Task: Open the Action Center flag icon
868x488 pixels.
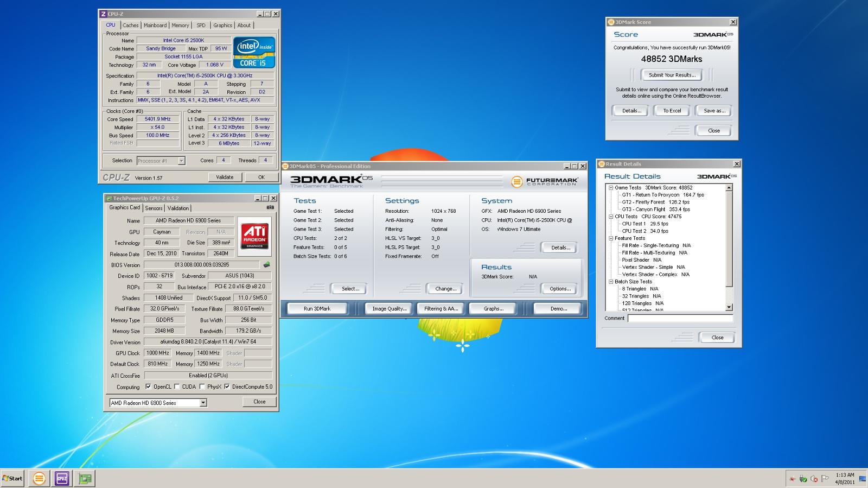Action: click(x=825, y=479)
